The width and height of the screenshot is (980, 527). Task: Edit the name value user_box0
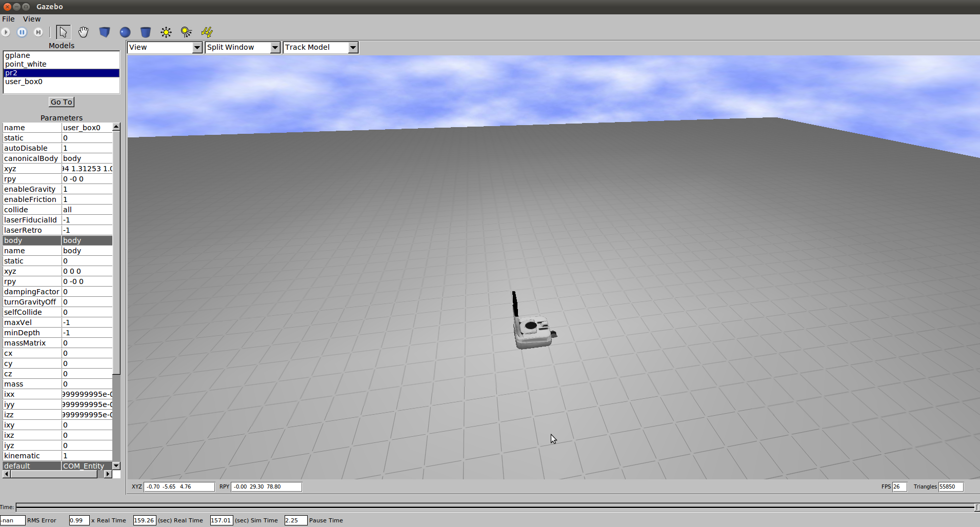point(87,128)
